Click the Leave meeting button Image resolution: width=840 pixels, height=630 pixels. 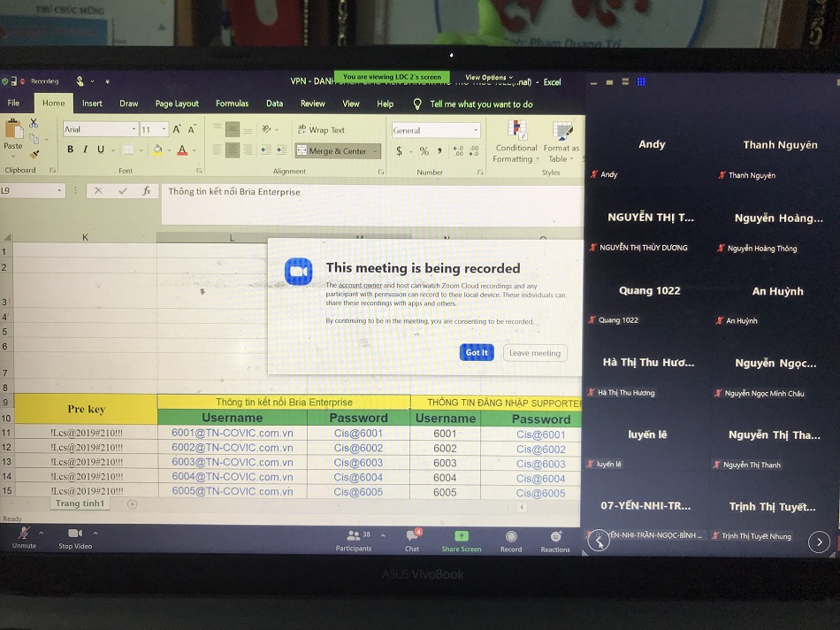535,353
